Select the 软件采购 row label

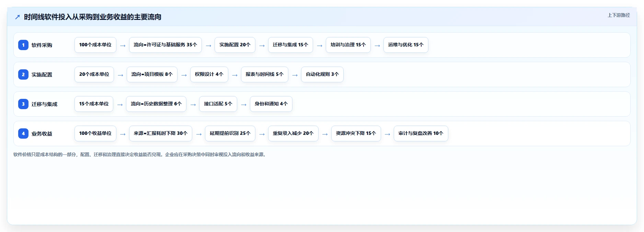(x=42, y=45)
